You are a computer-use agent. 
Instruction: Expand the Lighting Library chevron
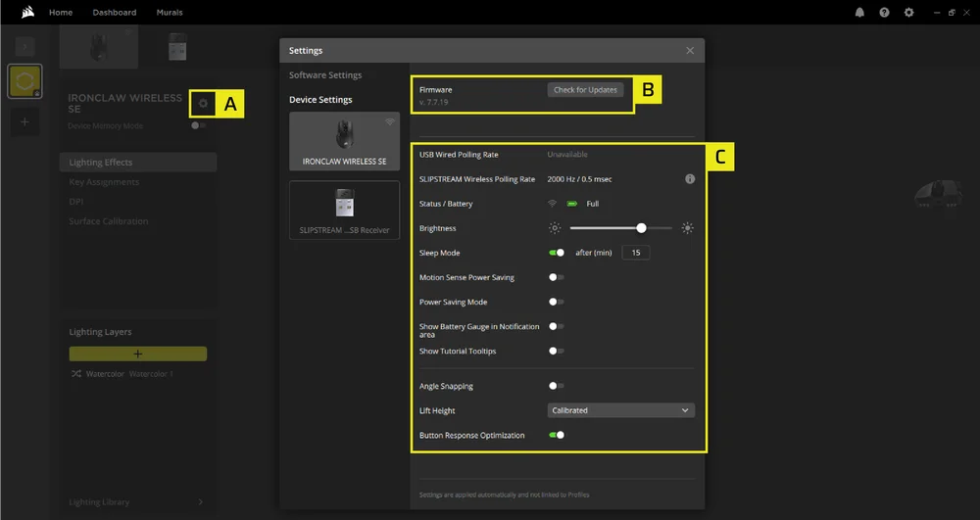click(x=200, y=502)
